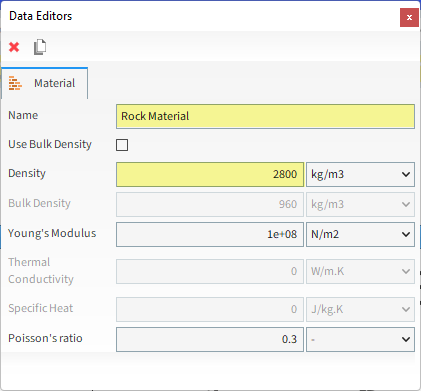Click the Bulk Density unit dropdown
This screenshot has width=421, height=391.
click(360, 204)
